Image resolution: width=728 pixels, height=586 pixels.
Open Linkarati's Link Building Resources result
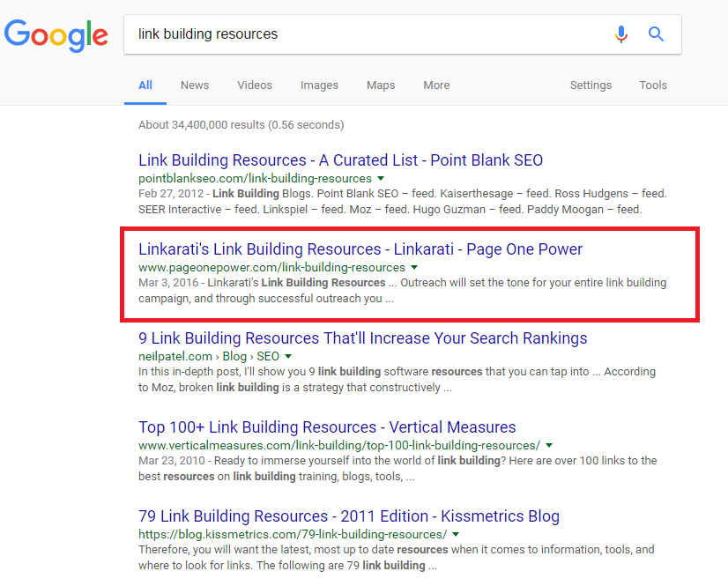pyautogui.click(x=360, y=249)
